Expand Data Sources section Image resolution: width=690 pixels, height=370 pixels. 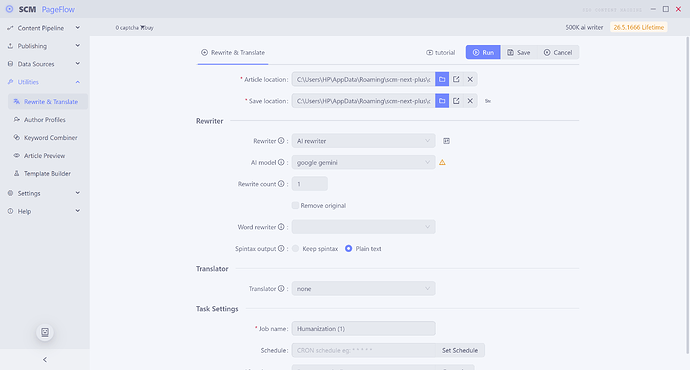point(44,64)
